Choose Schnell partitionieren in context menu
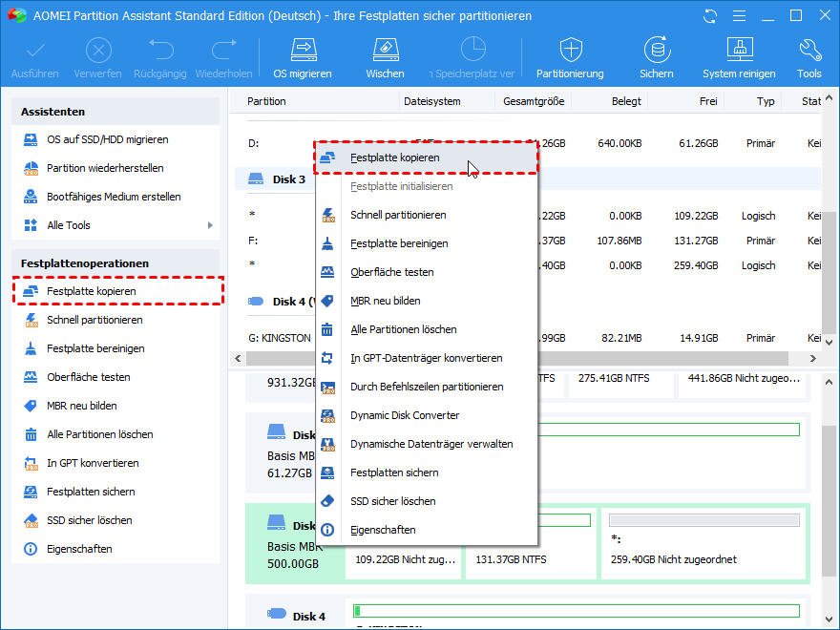The image size is (840, 630). (x=426, y=215)
